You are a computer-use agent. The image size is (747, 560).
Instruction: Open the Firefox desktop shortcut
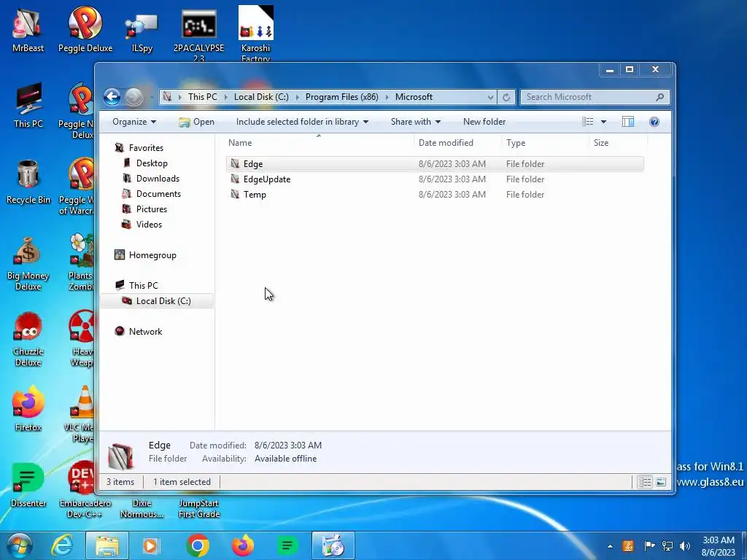[x=28, y=408]
